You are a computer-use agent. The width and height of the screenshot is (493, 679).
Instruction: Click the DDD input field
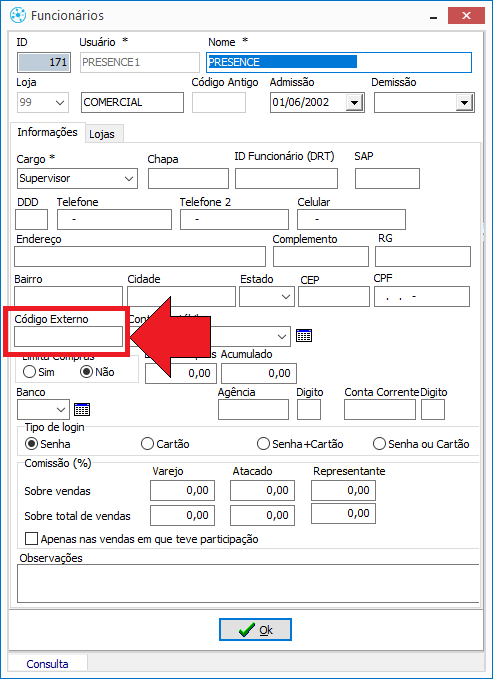[32, 220]
